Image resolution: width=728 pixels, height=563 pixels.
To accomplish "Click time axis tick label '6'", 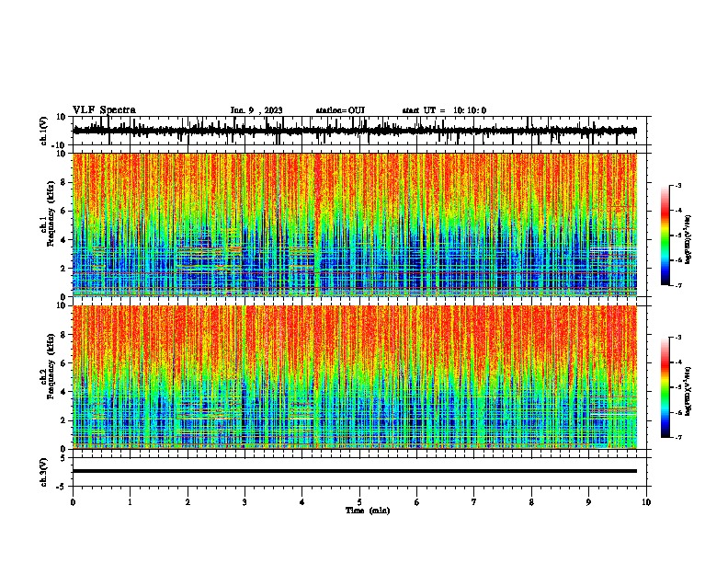I will (417, 502).
